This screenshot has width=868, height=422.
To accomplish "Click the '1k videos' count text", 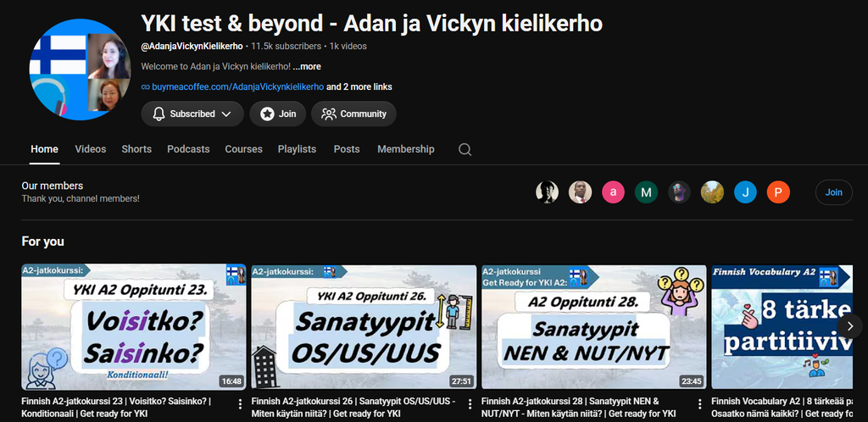I will [x=348, y=46].
